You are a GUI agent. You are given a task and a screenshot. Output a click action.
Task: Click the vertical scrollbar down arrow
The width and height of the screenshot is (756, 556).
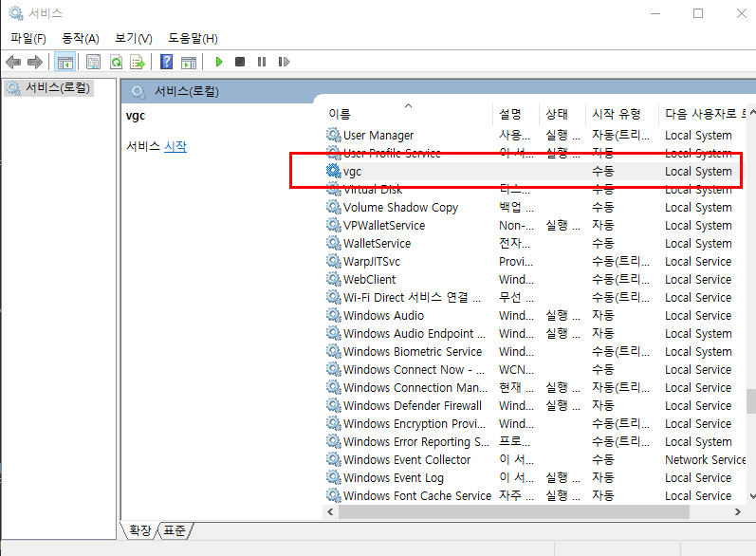pyautogui.click(x=752, y=495)
